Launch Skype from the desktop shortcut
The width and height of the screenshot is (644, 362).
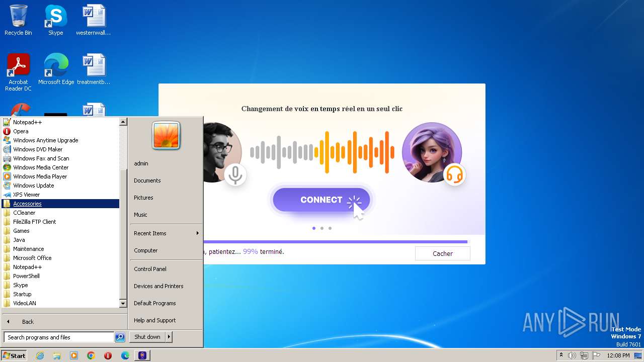55,20
